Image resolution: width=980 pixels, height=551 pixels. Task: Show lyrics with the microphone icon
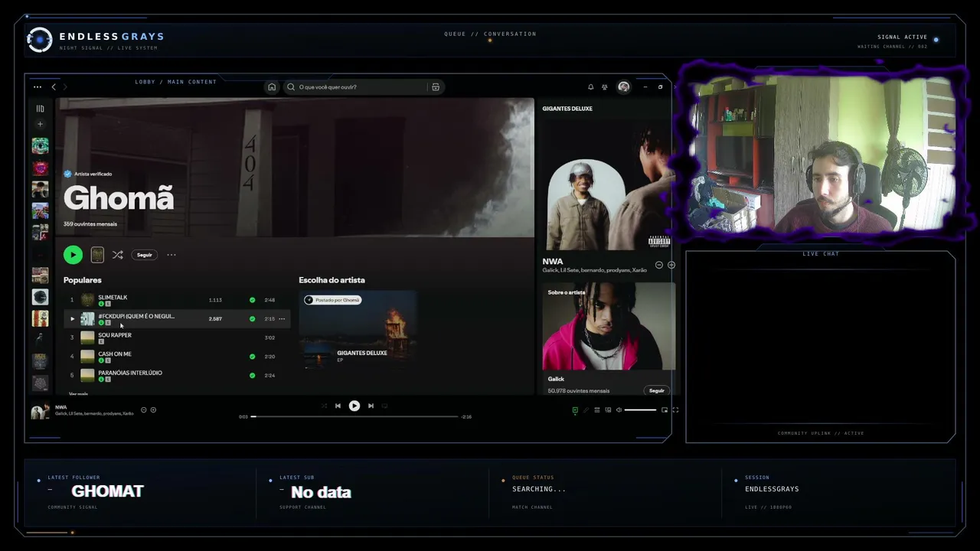click(x=586, y=410)
